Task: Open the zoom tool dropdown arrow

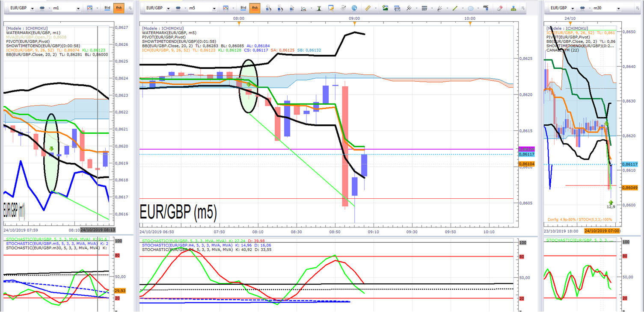Action: coord(311,8)
